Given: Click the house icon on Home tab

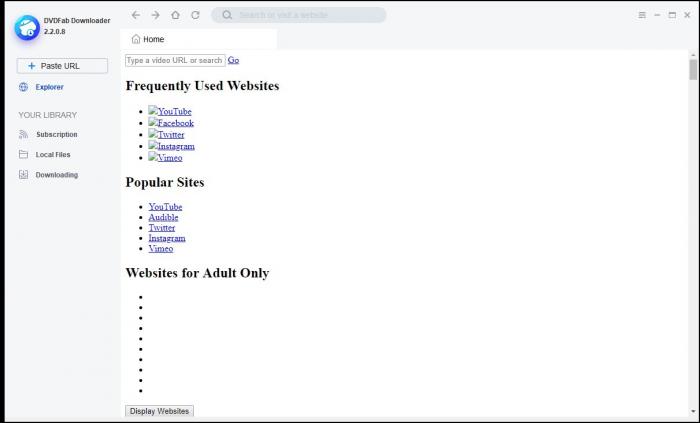Looking at the screenshot, I should coord(136,39).
